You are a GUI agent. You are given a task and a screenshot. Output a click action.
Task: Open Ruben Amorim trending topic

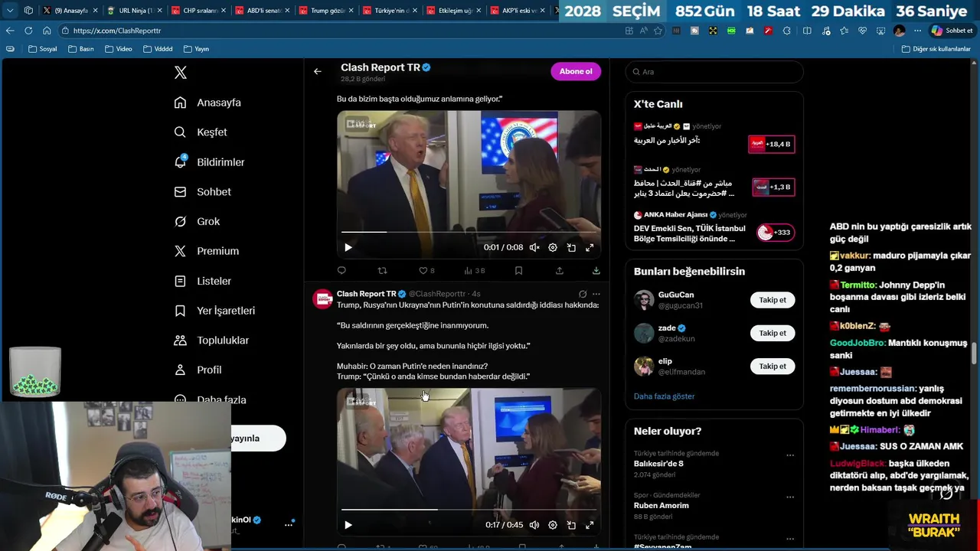pyautogui.click(x=661, y=506)
